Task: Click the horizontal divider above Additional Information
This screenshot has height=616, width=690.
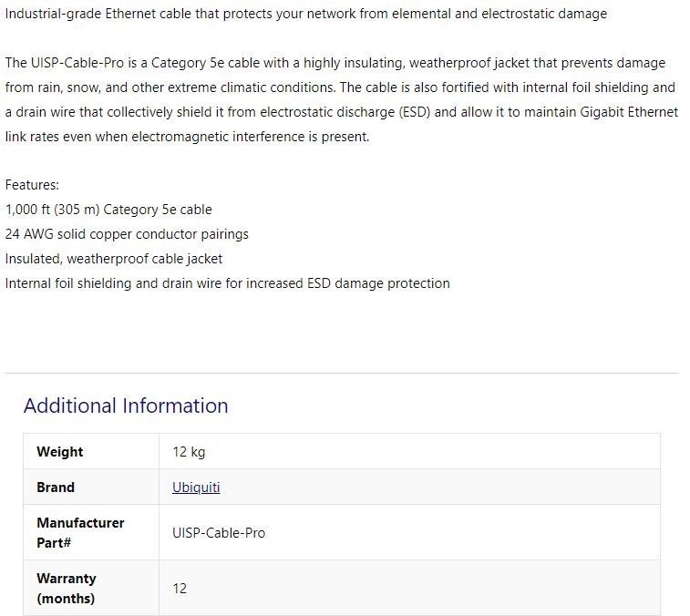Action: tap(342, 373)
